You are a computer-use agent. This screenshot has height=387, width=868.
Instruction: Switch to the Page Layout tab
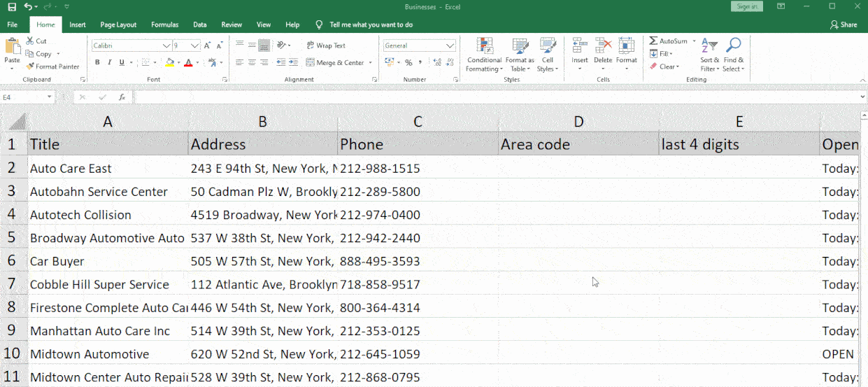(118, 24)
